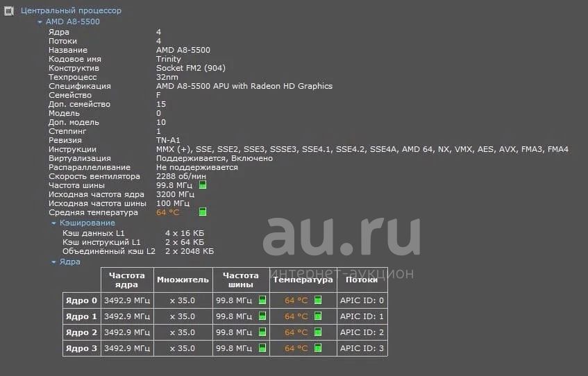
Task: Click the AMD A8-5500 APU with Radeon HD Graphics text
Action: [x=244, y=86]
